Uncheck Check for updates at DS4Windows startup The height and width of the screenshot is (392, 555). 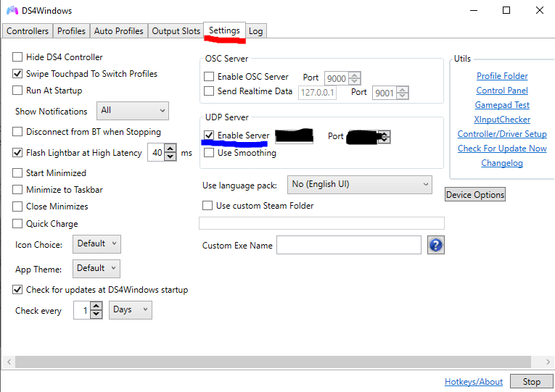click(17, 290)
